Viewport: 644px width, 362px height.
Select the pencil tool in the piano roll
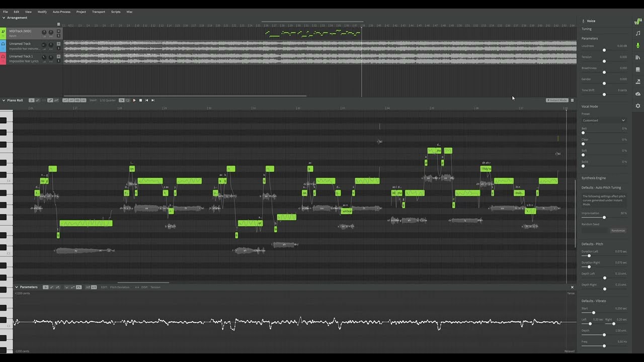38,100
